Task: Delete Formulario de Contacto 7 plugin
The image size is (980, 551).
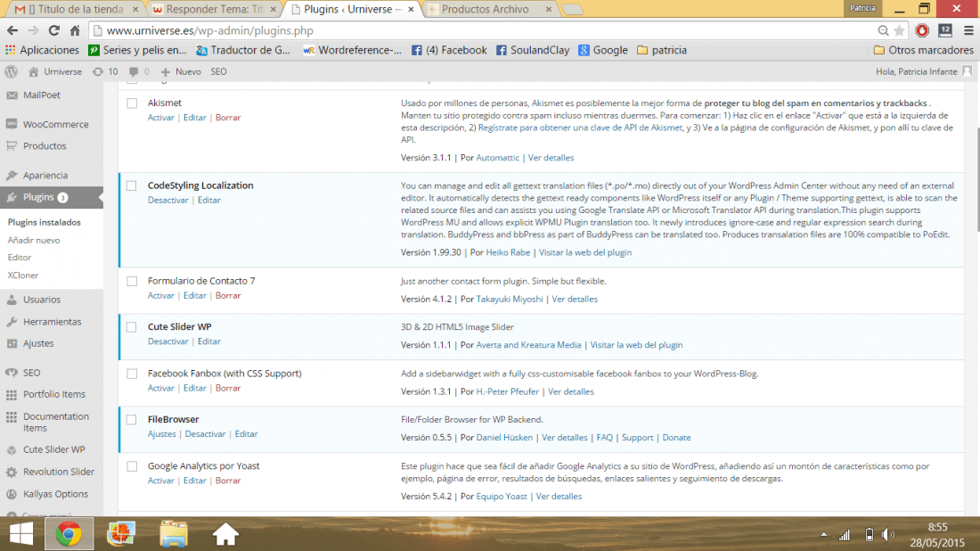Action: coord(228,296)
